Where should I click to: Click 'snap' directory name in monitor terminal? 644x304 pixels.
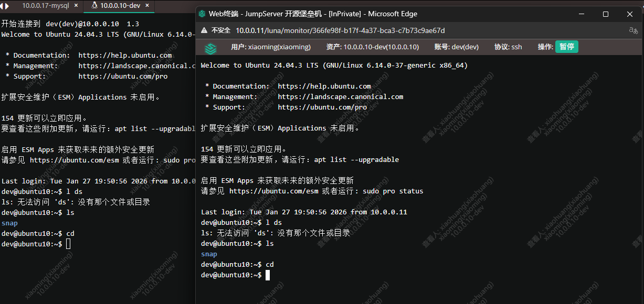click(209, 254)
